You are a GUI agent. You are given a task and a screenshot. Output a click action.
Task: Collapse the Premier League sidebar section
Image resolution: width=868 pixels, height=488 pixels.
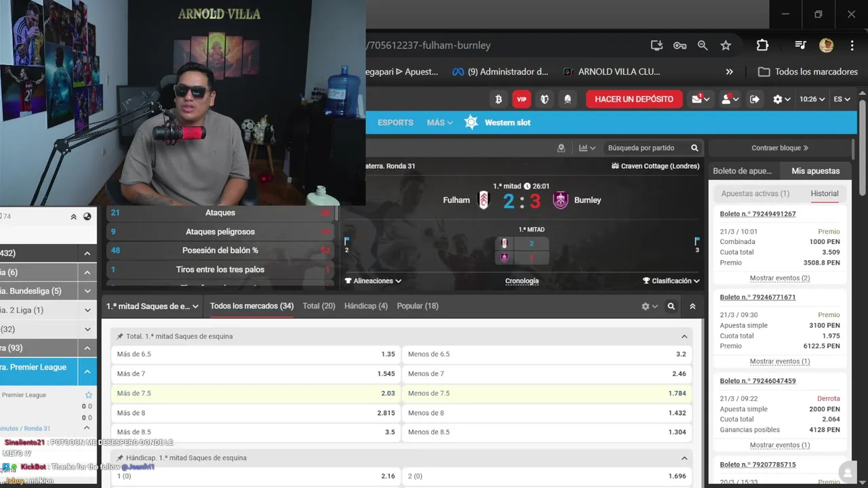click(87, 371)
